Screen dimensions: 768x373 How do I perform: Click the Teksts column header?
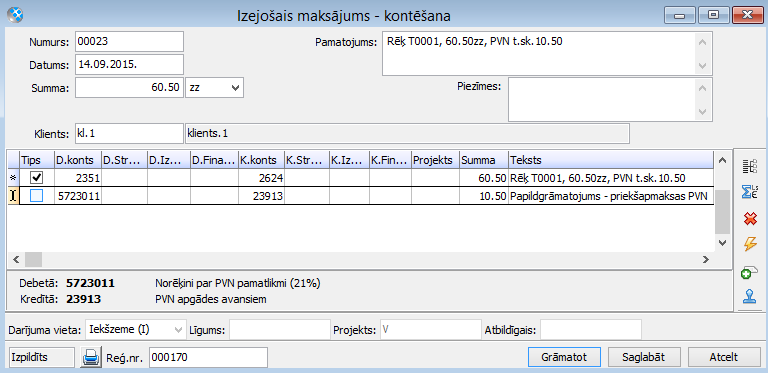pos(610,160)
